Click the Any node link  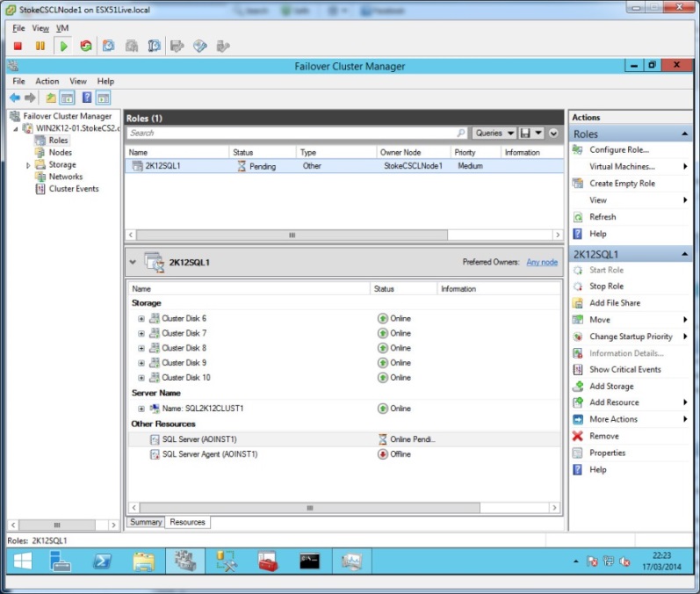(542, 262)
